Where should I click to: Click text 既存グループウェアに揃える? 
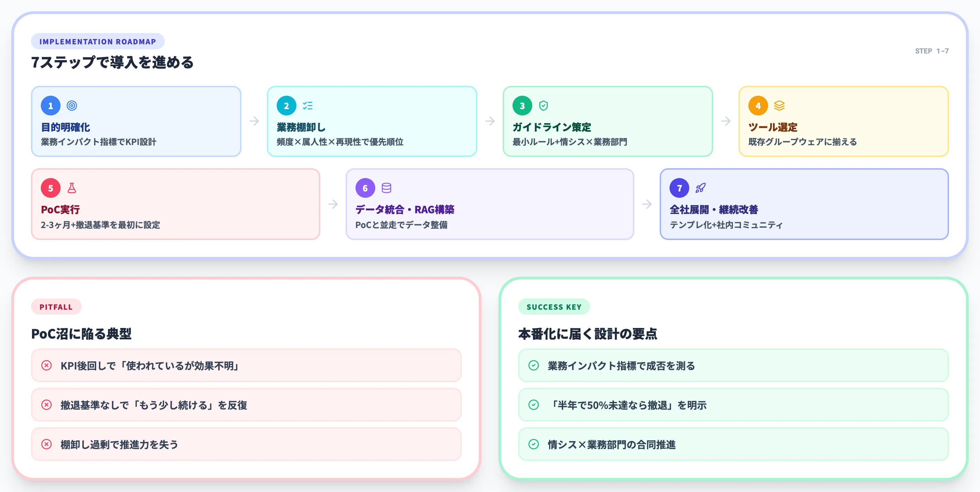pyautogui.click(x=803, y=142)
